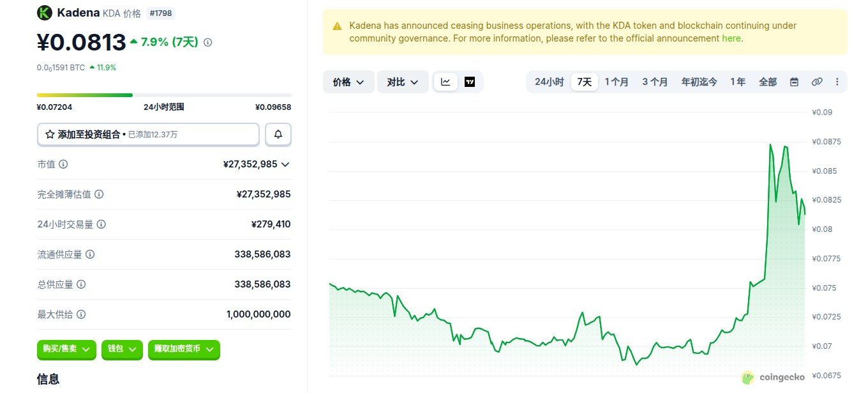
Task: Open the official announcement here link
Action: (731, 38)
